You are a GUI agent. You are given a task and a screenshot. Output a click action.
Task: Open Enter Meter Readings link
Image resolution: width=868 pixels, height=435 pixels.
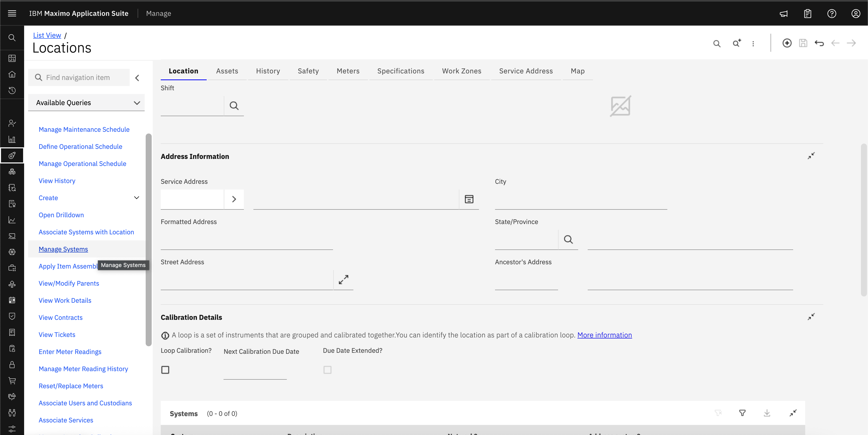click(70, 352)
